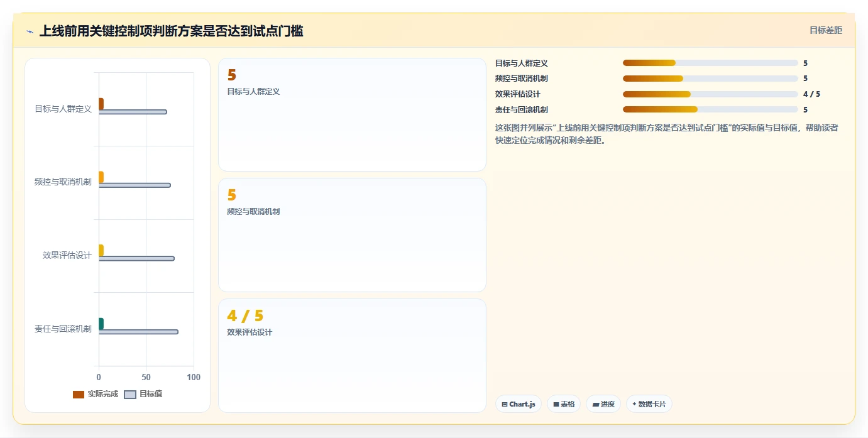Screen dimensions: 868x438
Task: Click the chart axis label 频控与取消机制
Action: (x=63, y=182)
